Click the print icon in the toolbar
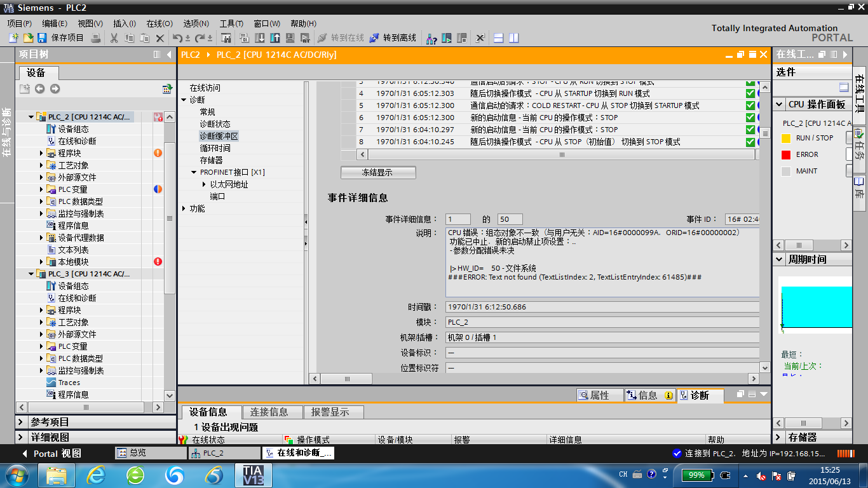This screenshot has width=868, height=488. click(96, 38)
